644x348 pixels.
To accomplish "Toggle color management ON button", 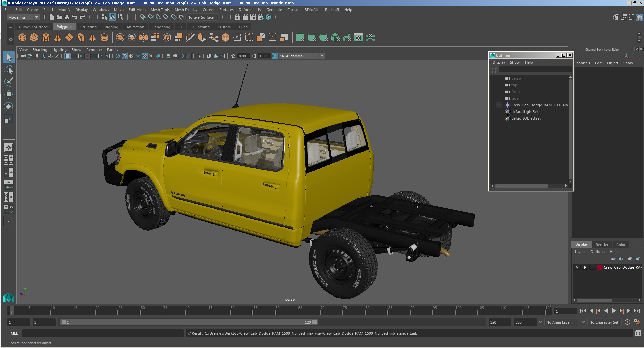I will (x=275, y=56).
